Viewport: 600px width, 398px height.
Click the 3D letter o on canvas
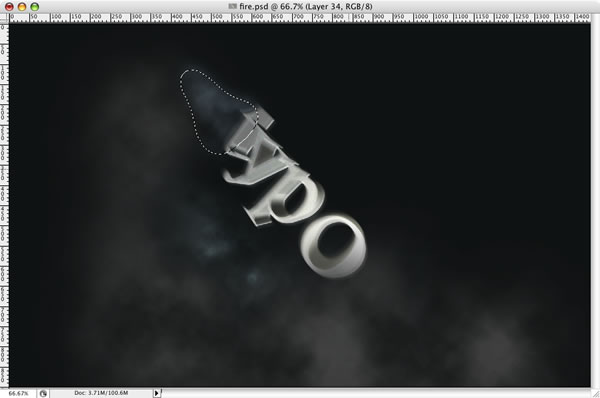coord(334,246)
